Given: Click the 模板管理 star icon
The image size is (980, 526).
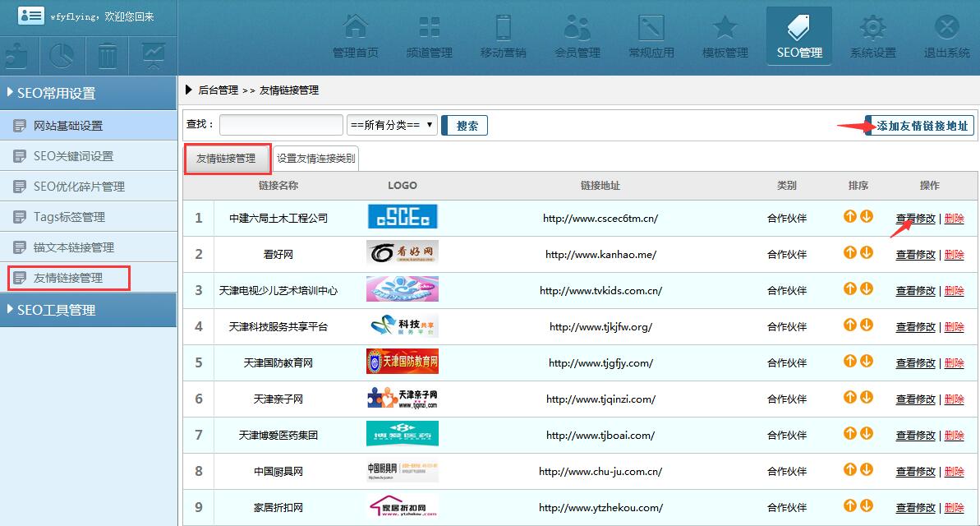Looking at the screenshot, I should click(x=725, y=30).
